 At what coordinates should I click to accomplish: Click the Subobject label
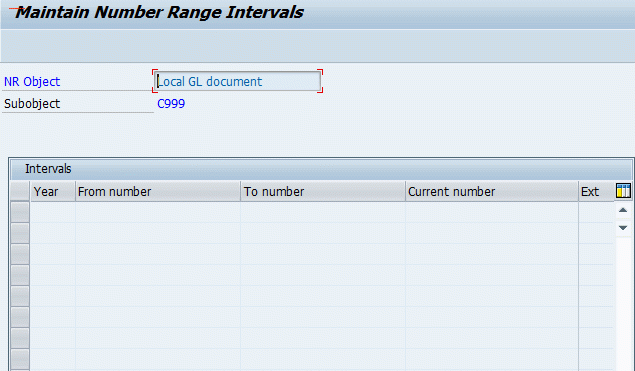click(32, 104)
